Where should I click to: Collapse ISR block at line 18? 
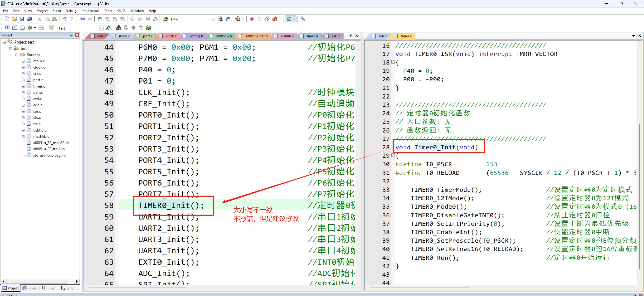[x=393, y=62]
